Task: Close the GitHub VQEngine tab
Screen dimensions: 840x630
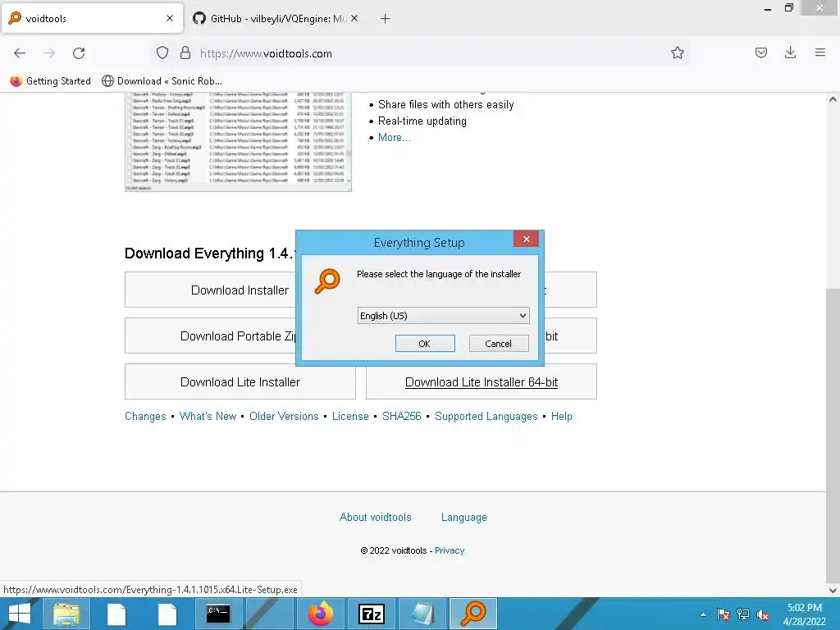Action: [x=354, y=18]
